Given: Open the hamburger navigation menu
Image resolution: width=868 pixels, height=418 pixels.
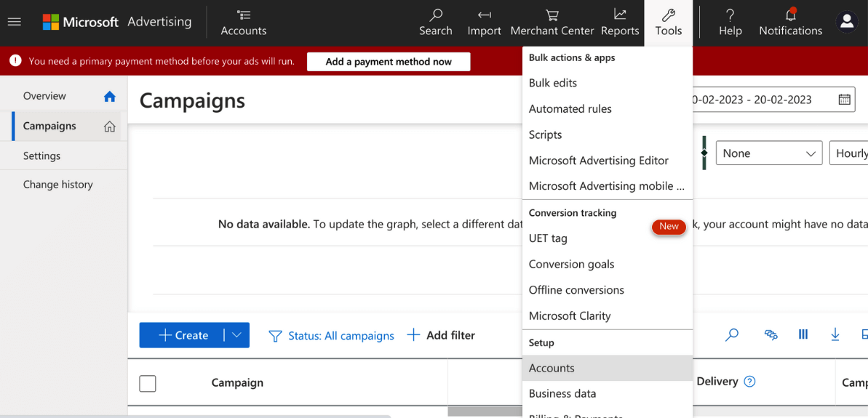Looking at the screenshot, I should pos(15,22).
